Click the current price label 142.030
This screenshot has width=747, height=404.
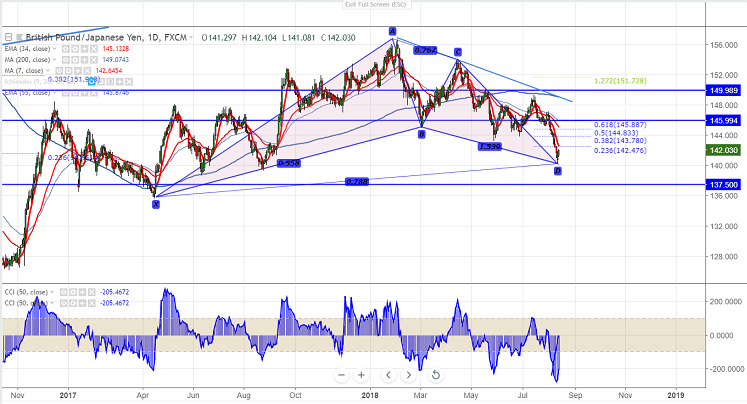tap(723, 151)
